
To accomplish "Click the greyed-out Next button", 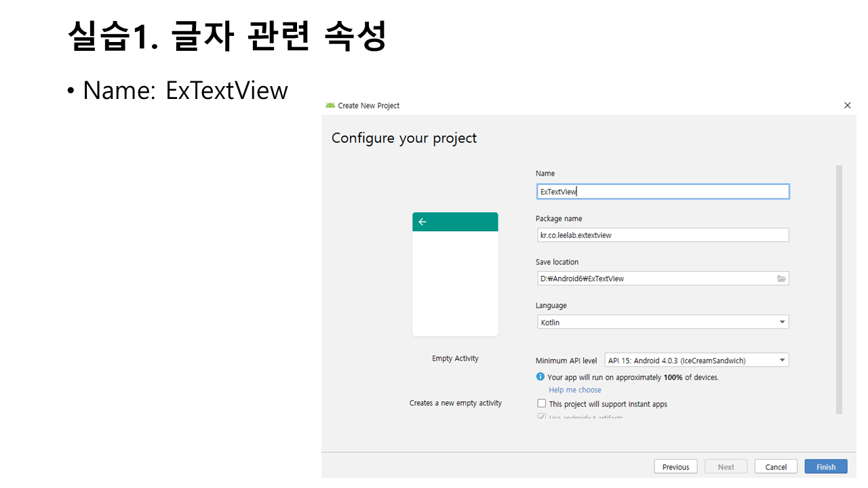I will pyautogui.click(x=726, y=467).
